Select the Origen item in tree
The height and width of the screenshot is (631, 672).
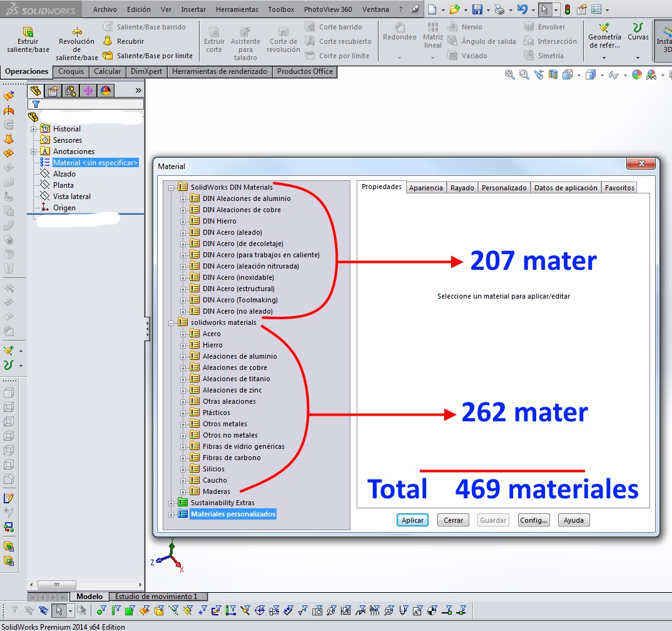coord(64,207)
